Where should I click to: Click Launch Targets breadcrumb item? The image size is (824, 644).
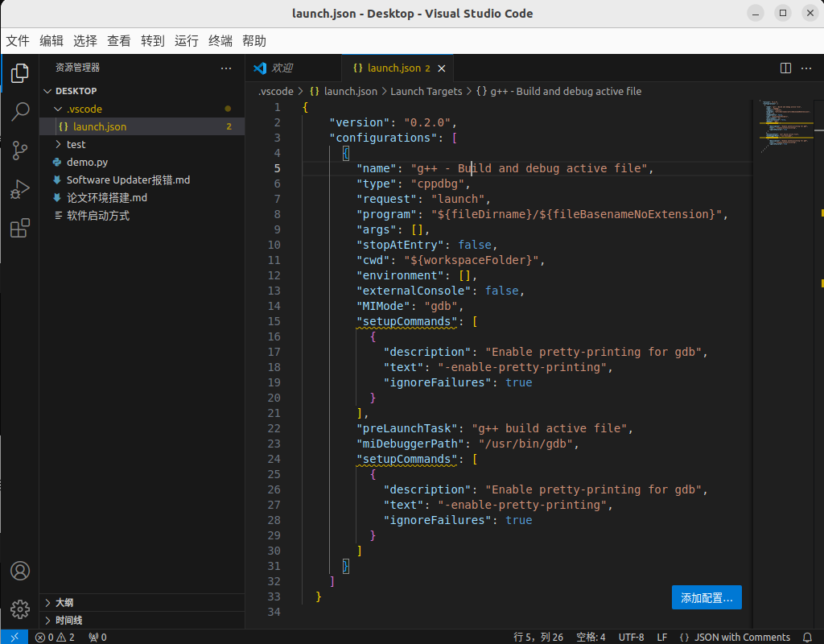426,92
